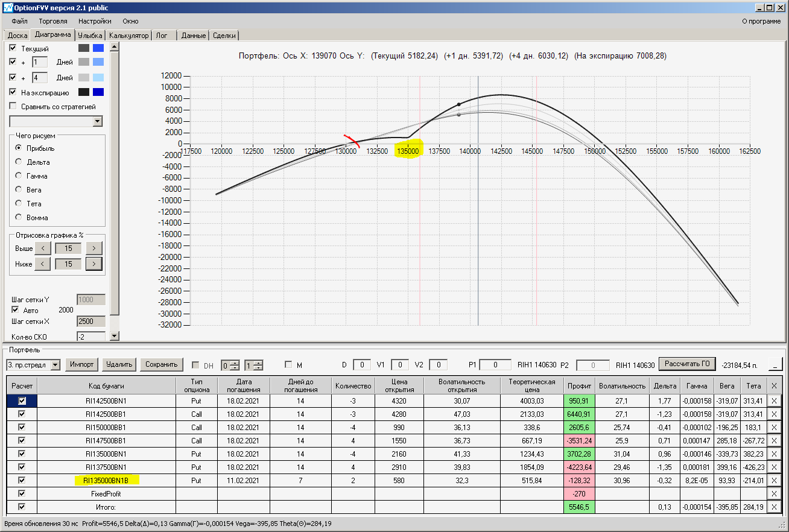Toggle the Авто grid step checkbox

16,310
